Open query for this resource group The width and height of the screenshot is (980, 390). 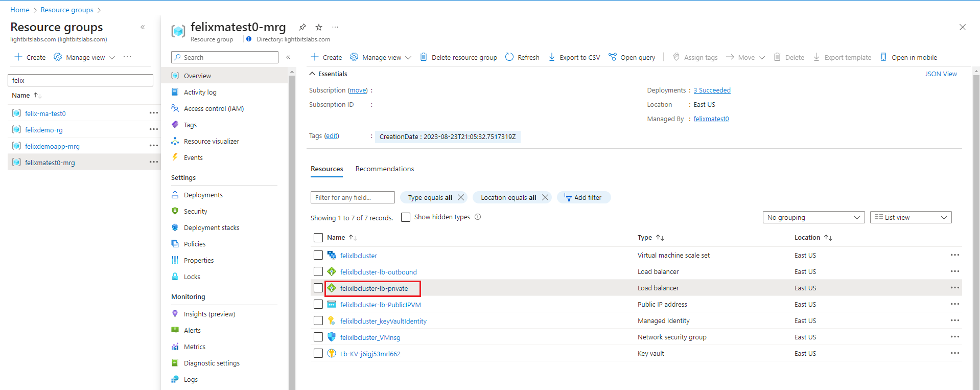pyautogui.click(x=632, y=57)
